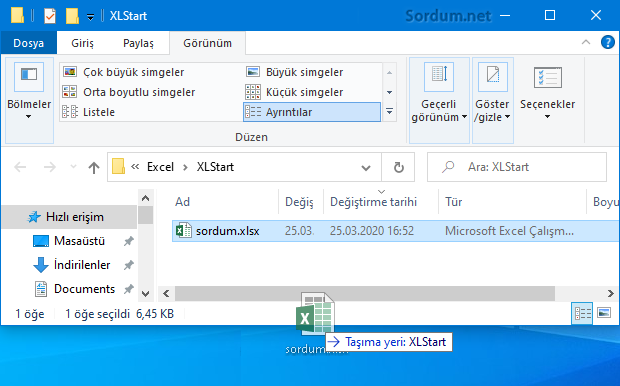This screenshot has width=620, height=386.
Task: Click the file modified date 25.03.2020 16:52
Action: (372, 231)
